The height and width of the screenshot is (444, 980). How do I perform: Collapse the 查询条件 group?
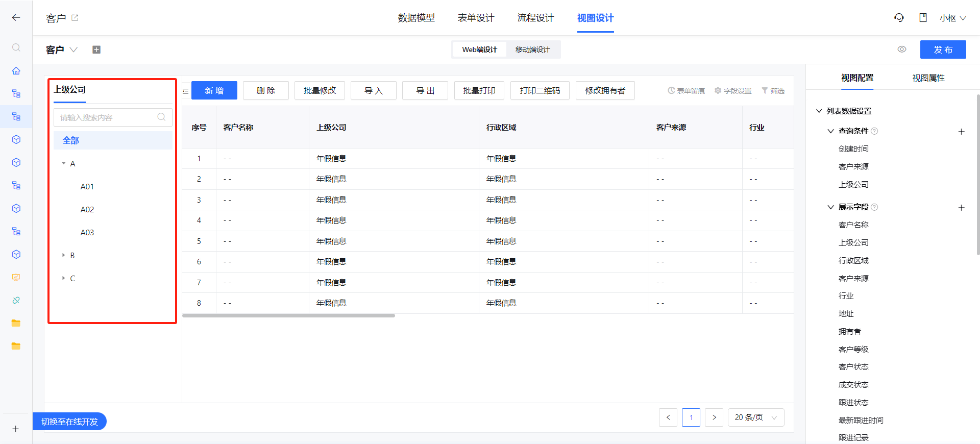coord(830,131)
